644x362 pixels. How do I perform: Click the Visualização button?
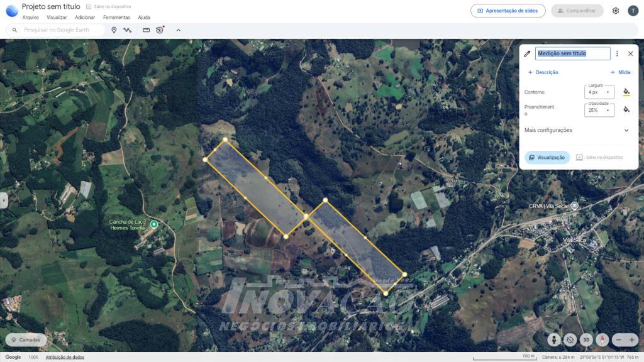[547, 157]
